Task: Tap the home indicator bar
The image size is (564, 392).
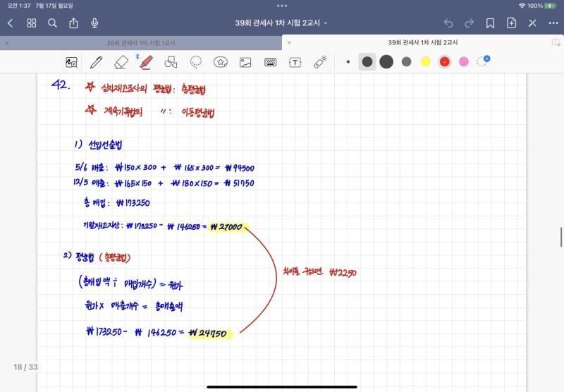Action: [x=282, y=387]
